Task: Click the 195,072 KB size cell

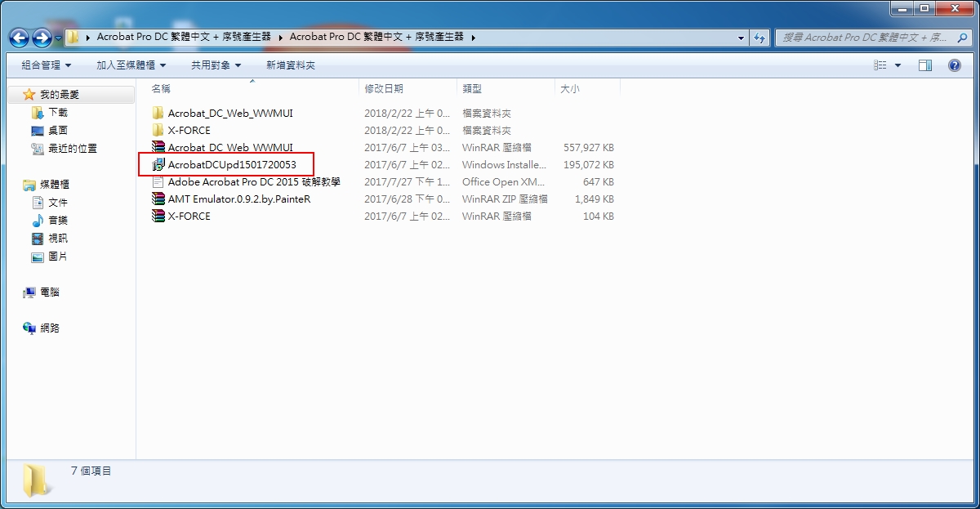Action: pos(589,164)
